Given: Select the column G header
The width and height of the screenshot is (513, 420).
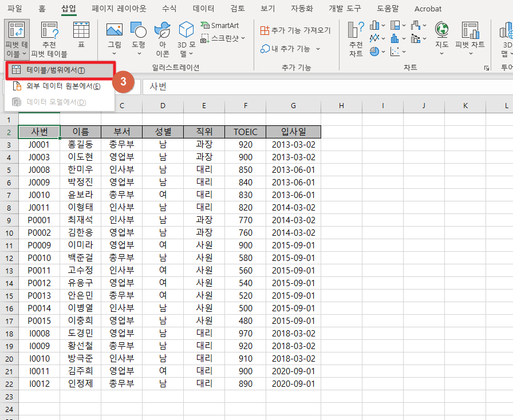Looking at the screenshot, I should 294,106.
